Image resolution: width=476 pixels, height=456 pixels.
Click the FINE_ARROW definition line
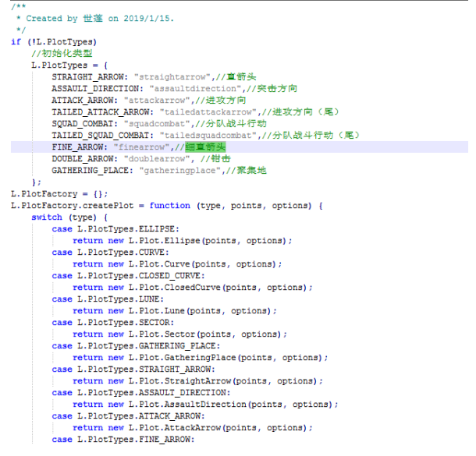(x=240, y=147)
